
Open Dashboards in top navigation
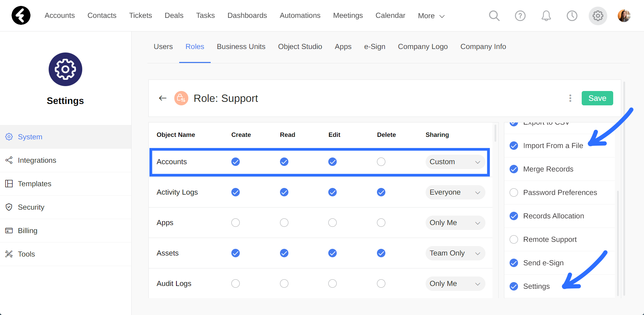pyautogui.click(x=247, y=15)
